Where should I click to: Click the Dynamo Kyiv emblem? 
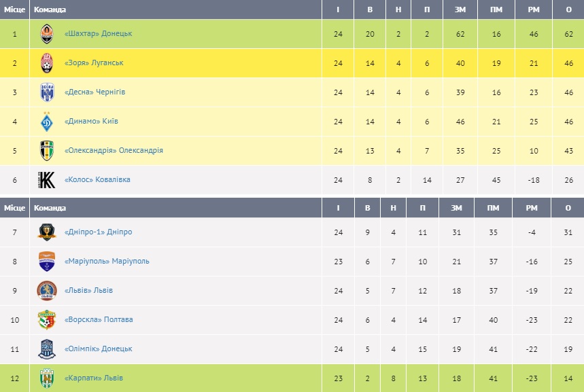tap(46, 121)
